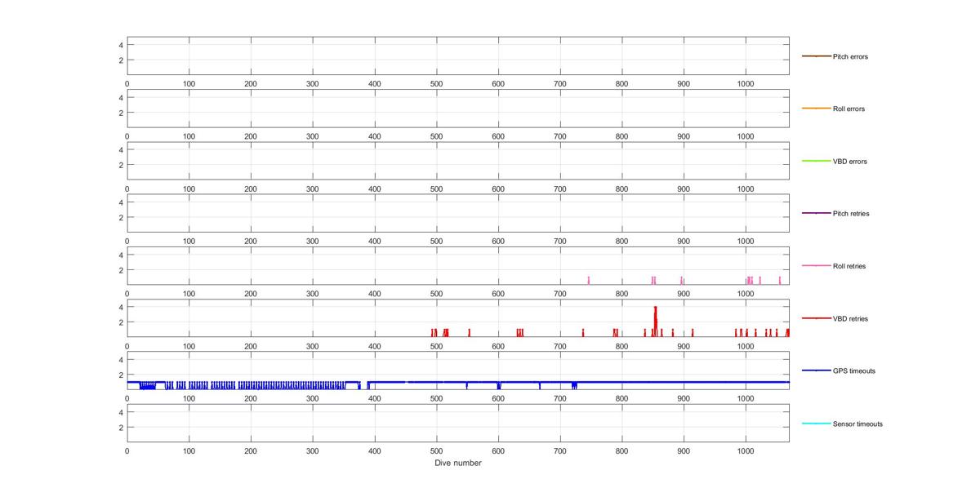Click the tallest VBD retries spike near dive 850
The width and height of the screenshot is (980, 497).
[655, 320]
